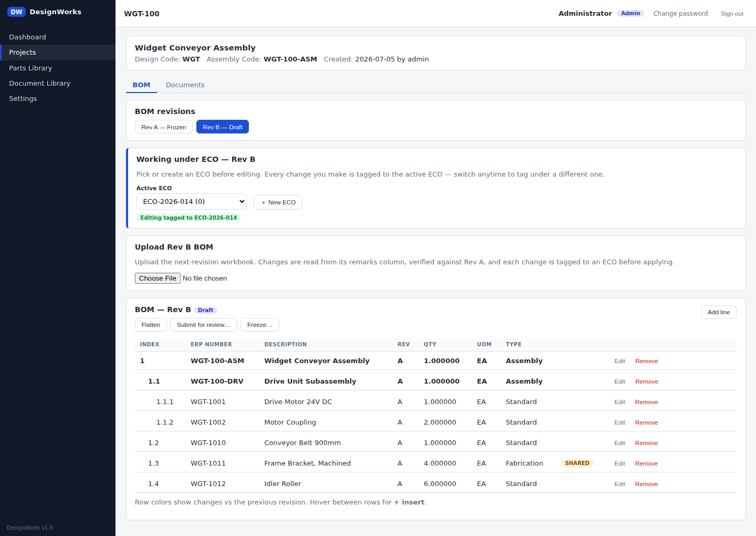Choose File for Rev B BOM upload
This screenshot has height=536, width=756.
(x=157, y=279)
